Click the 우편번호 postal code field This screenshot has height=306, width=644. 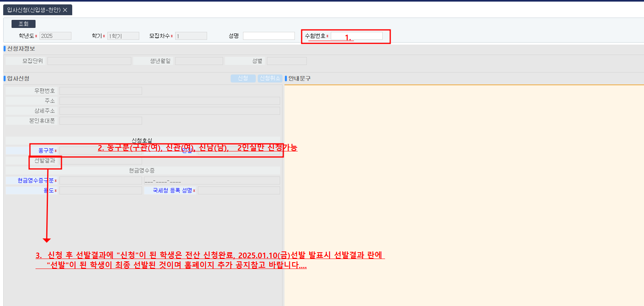[x=101, y=91]
